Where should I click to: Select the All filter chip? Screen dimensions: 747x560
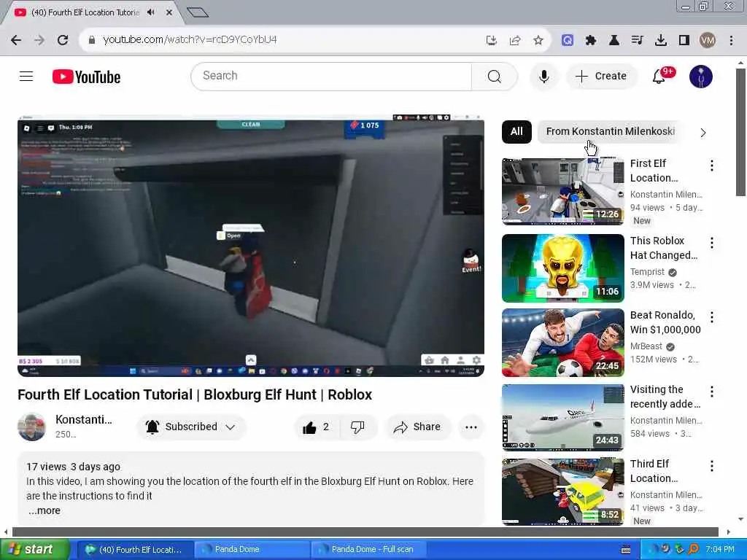click(x=516, y=131)
